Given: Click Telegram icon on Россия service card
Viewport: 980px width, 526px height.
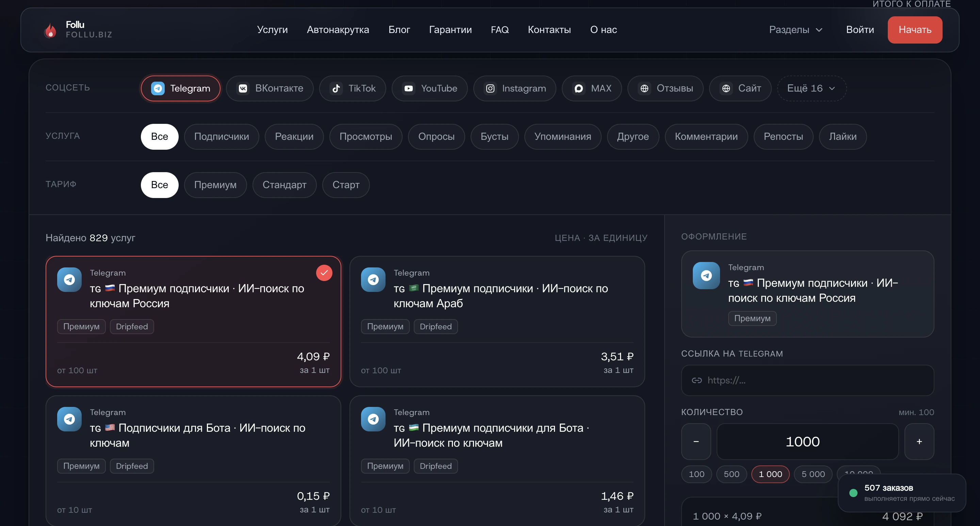Looking at the screenshot, I should [69, 280].
